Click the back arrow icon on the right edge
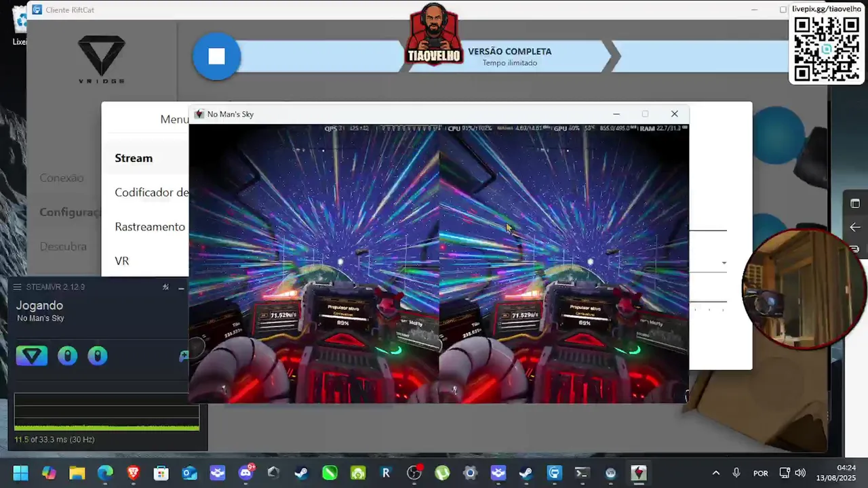The height and width of the screenshot is (488, 868). (x=855, y=227)
